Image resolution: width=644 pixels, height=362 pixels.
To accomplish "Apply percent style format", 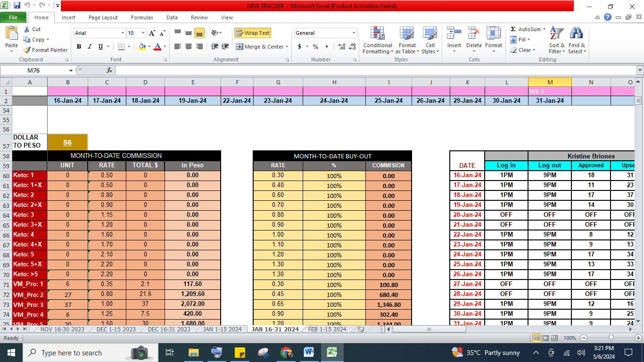I will coord(315,47).
